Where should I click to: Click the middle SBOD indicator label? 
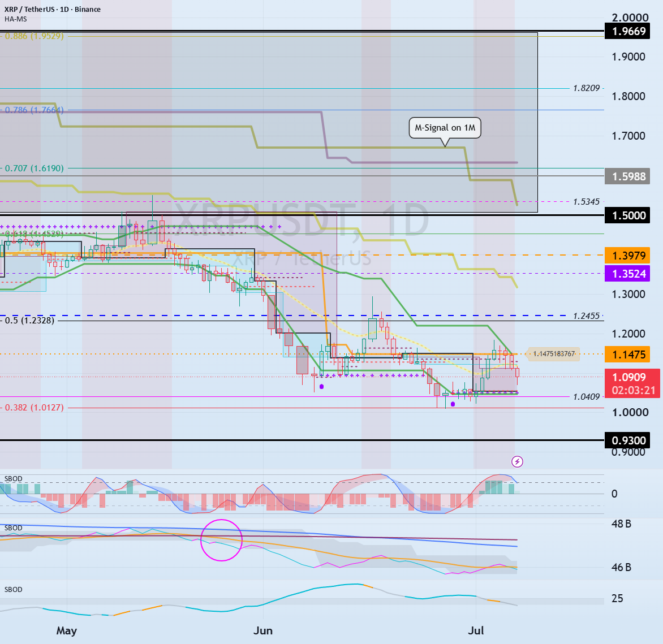(x=13, y=528)
